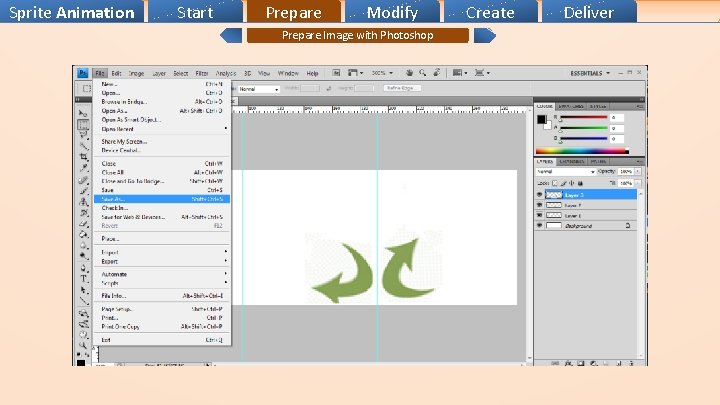This screenshot has width=720, height=405.
Task: Expand the Open Recent submenu
Action: [x=162, y=129]
